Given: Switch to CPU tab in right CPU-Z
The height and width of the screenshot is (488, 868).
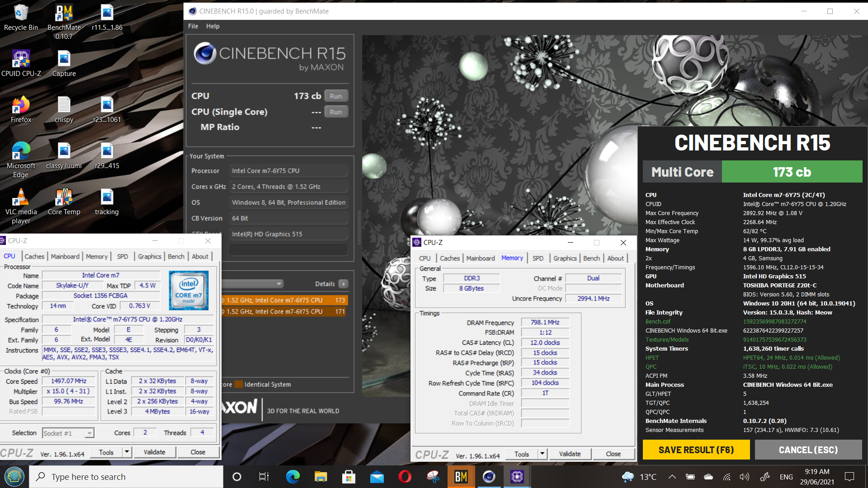Looking at the screenshot, I should [x=425, y=258].
